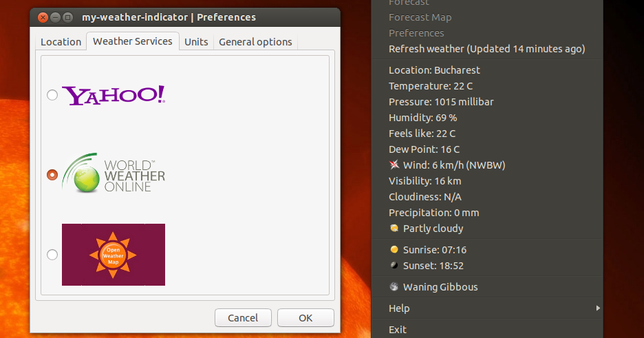
Task: Click the Sunset moon icon
Action: tap(394, 265)
